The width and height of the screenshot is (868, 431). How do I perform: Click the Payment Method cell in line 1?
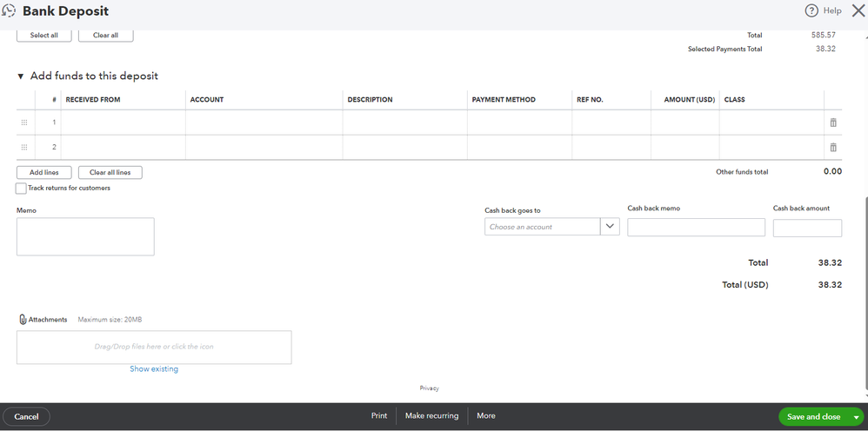(x=520, y=123)
